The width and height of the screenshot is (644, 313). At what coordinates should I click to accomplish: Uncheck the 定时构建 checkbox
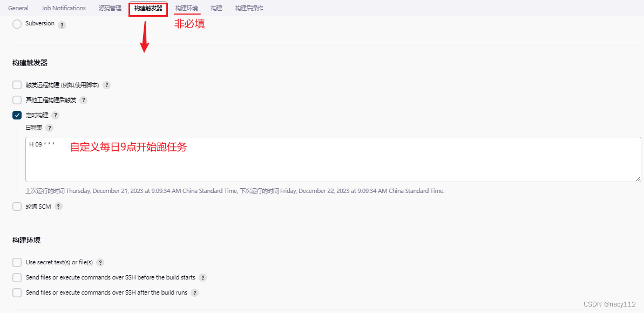pos(17,115)
